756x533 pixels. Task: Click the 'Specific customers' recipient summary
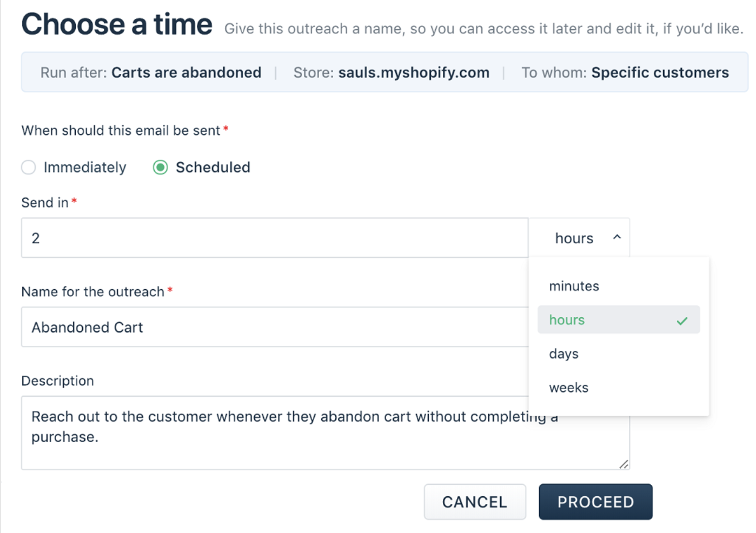tap(660, 72)
